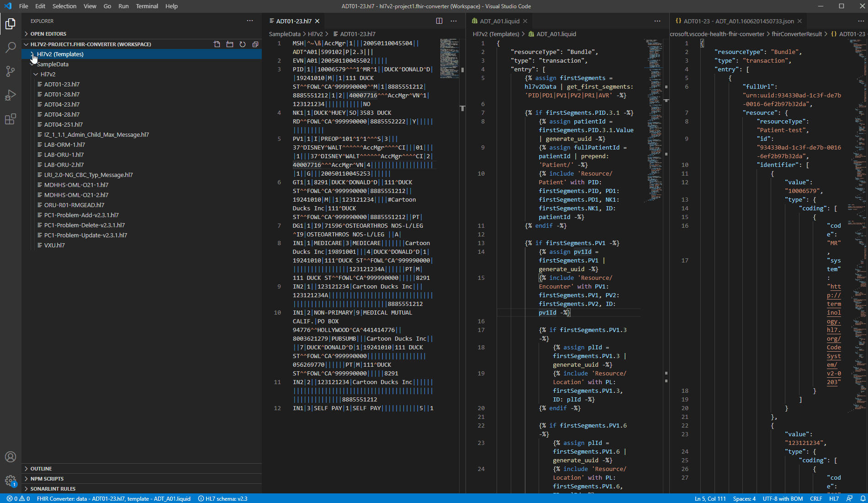Screen dimensions: 868x503
Task: Switch to the ADT01-23.hl7 editor tab
Action: coord(294,21)
